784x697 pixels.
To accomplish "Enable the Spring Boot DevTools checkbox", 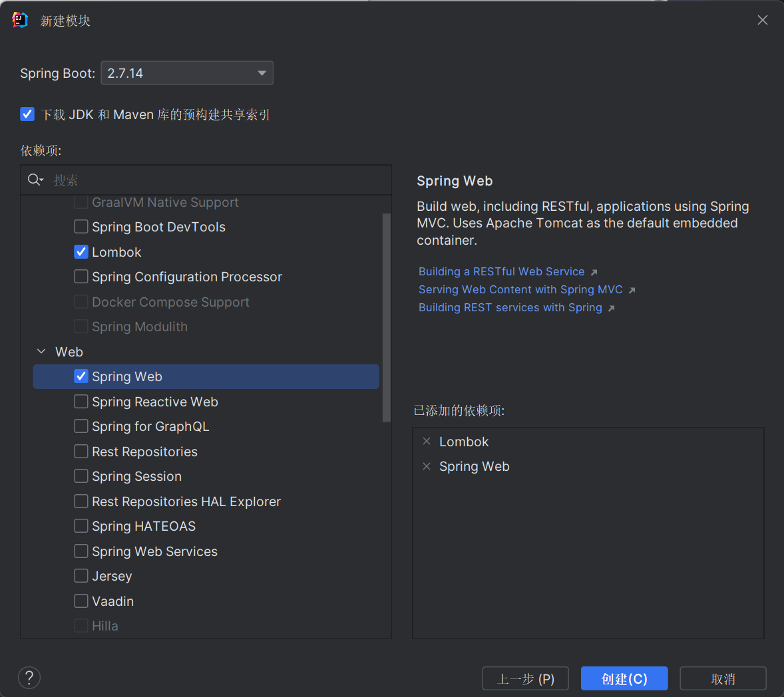I will point(81,226).
